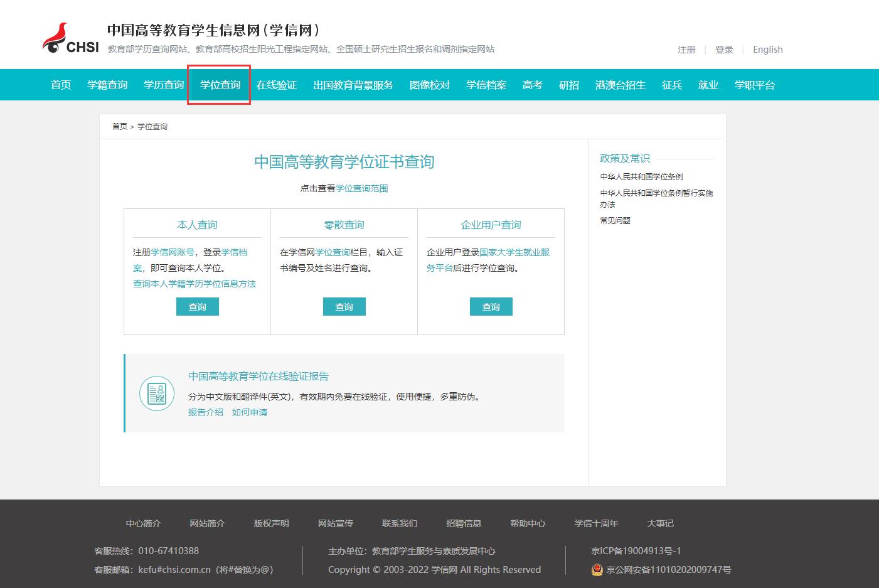Open the 学信网账号 link

coord(173,252)
